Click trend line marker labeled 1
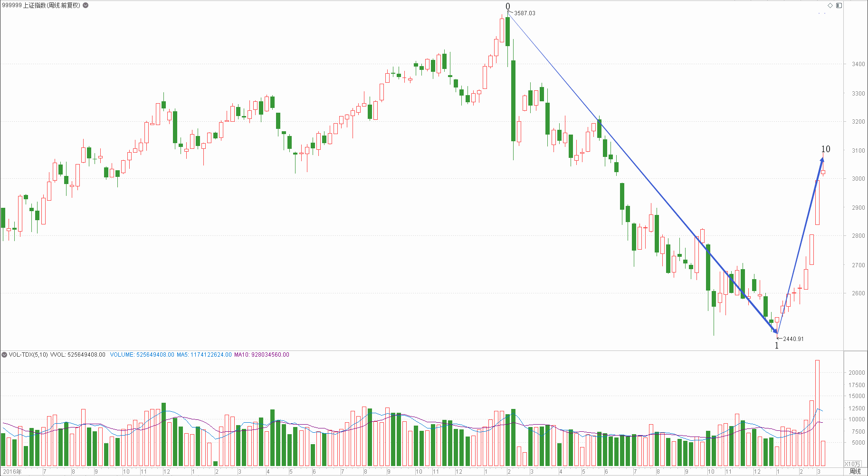Screen dimensions: 868x476 777,346
